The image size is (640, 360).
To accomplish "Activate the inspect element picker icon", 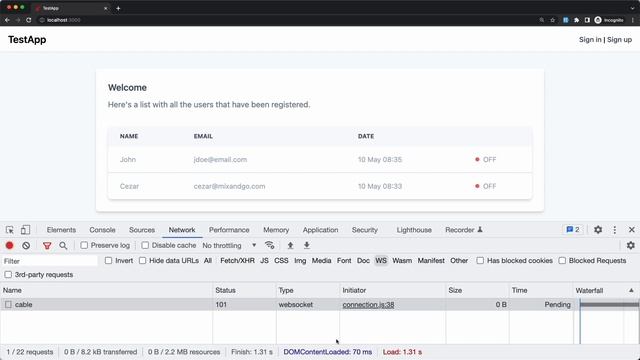I will [x=10, y=230].
